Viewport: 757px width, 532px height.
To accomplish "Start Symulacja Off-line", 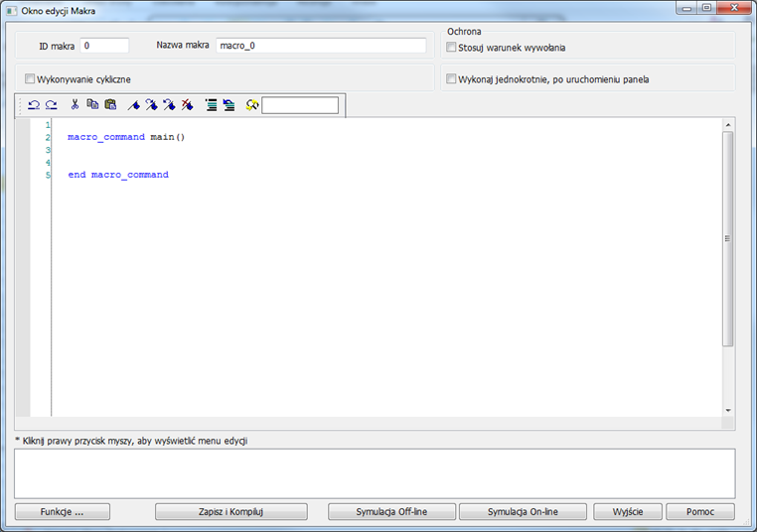I will [x=391, y=512].
